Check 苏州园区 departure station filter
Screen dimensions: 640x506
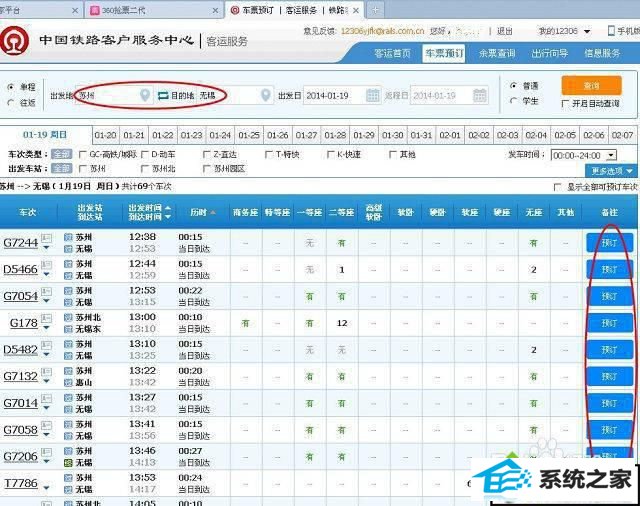tap(207, 169)
